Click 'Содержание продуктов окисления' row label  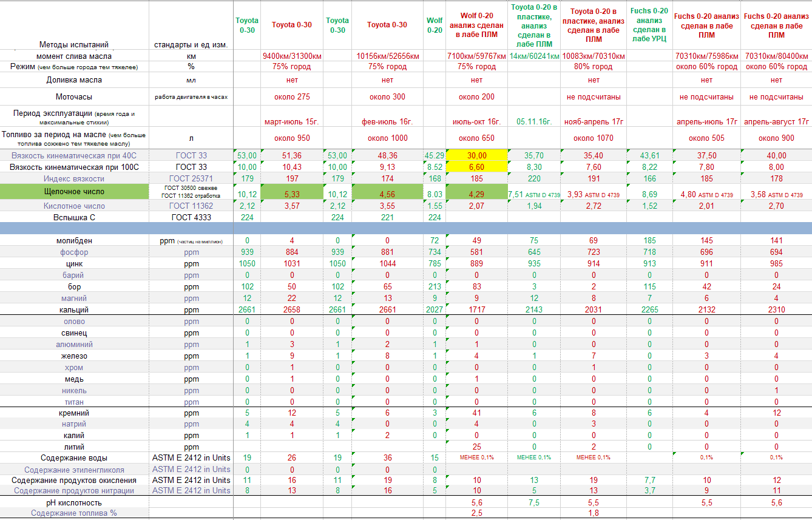click(x=74, y=481)
